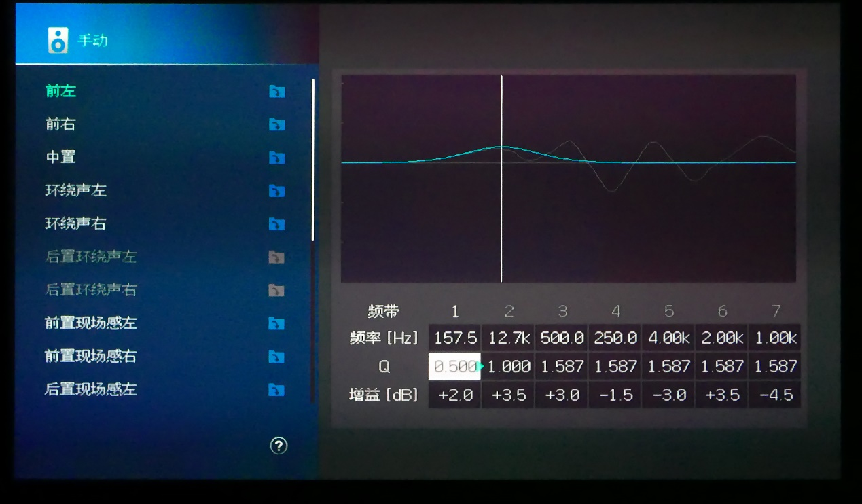Viewport: 862px width, 504px height.
Task: Choose the 前置现场感右 channel entry
Action: [x=90, y=357]
